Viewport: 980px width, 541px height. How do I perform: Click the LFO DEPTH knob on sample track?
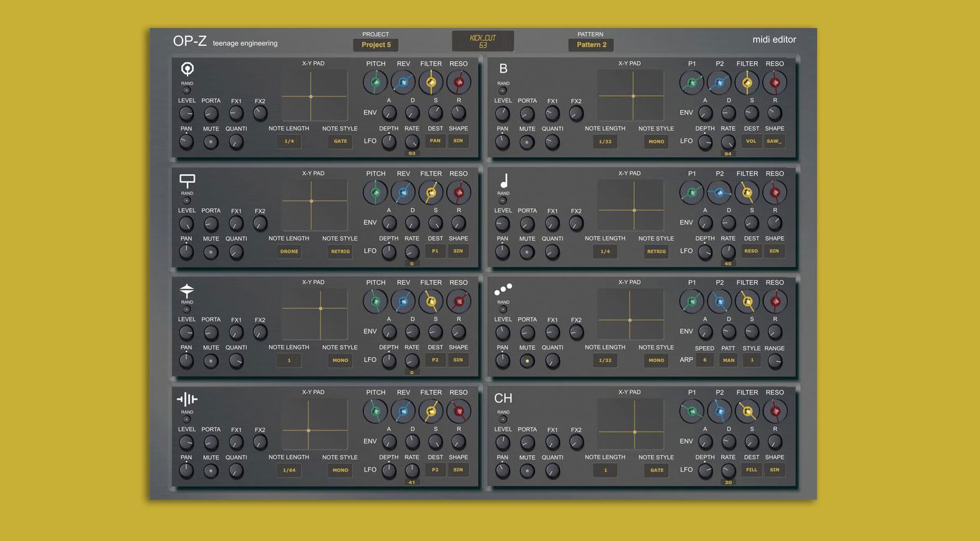[x=389, y=471]
